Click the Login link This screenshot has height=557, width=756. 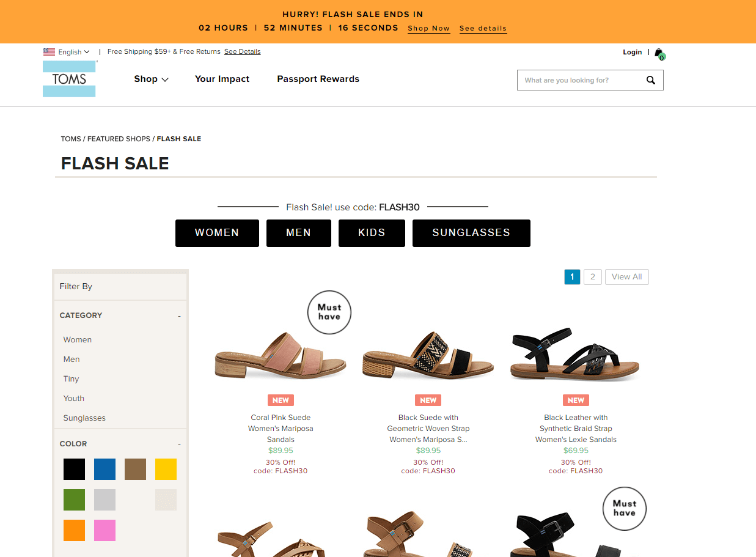pos(633,52)
